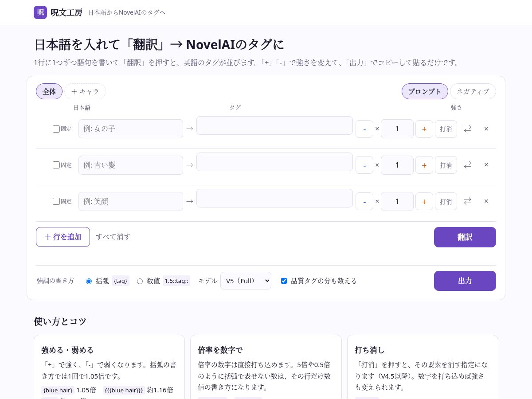Select the プロンプト tab

pyautogui.click(x=425, y=91)
